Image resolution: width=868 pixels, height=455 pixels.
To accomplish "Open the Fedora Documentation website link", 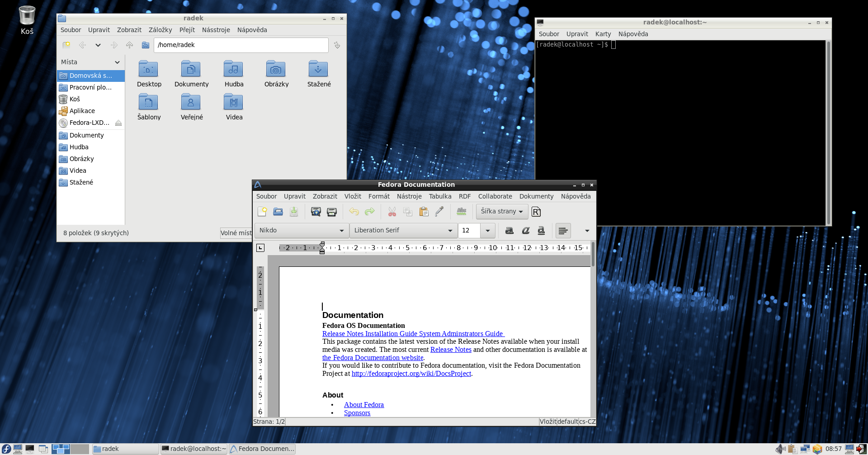I will [x=373, y=358].
